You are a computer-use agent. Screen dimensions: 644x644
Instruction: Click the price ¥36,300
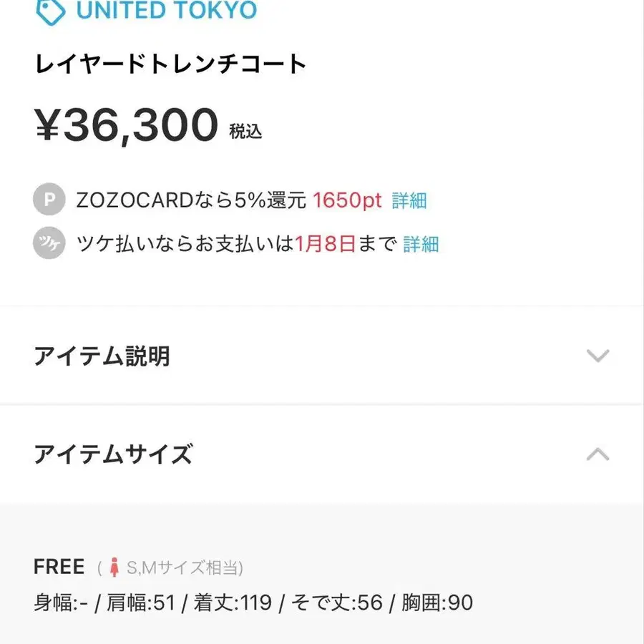[x=126, y=125]
